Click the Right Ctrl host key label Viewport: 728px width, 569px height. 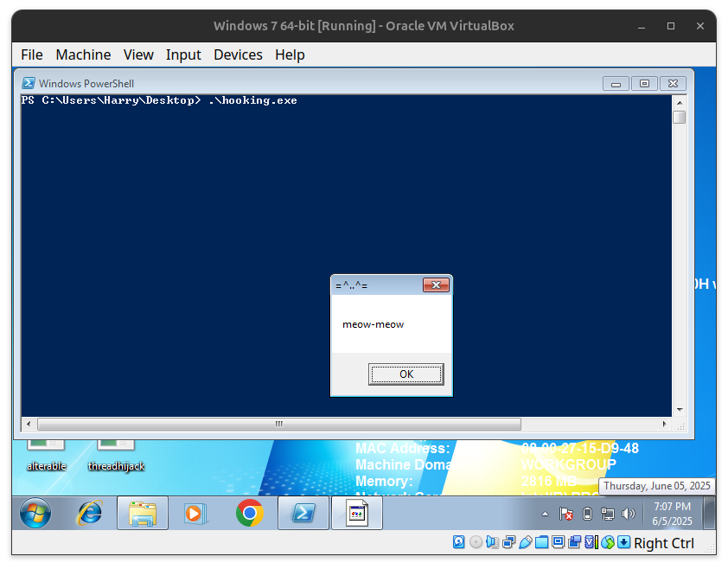click(664, 543)
